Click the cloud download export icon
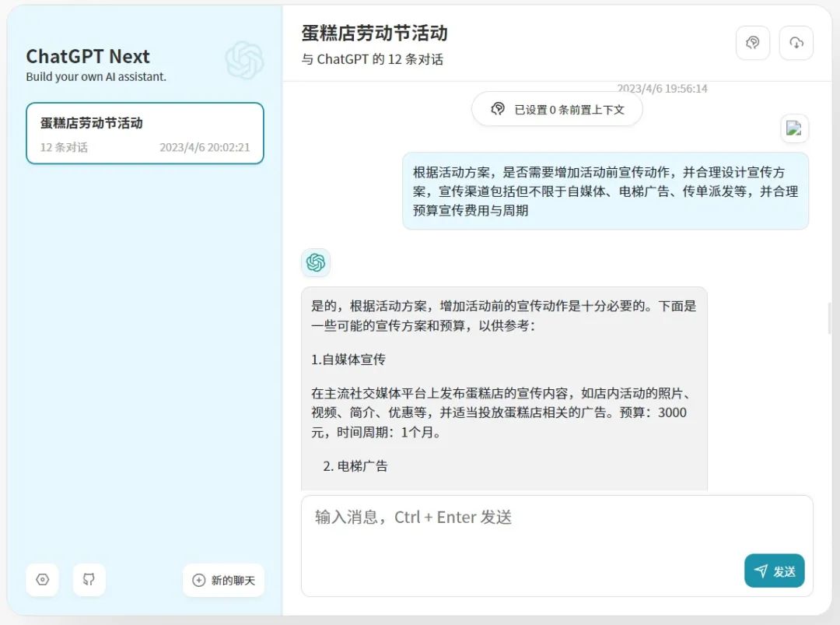This screenshot has width=840, height=625. (x=796, y=43)
